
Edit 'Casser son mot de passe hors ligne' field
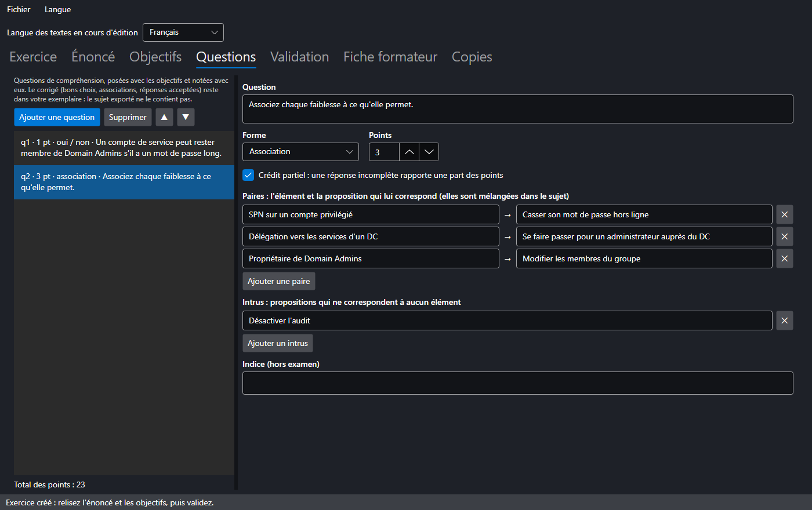pyautogui.click(x=644, y=214)
